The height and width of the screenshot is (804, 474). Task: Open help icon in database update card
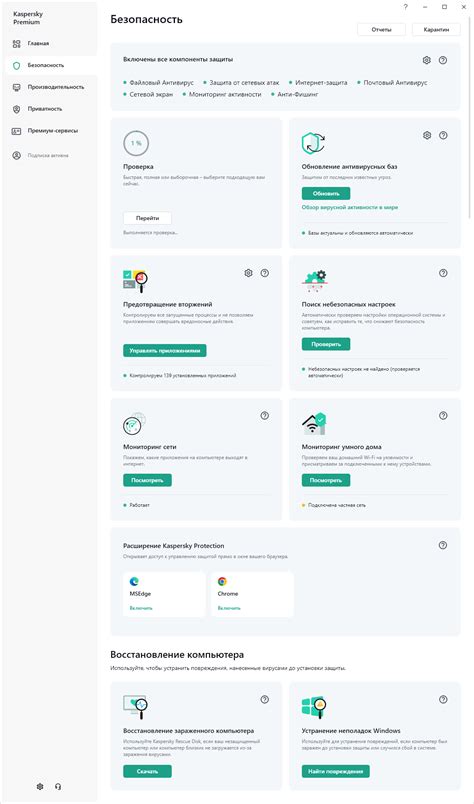(443, 135)
